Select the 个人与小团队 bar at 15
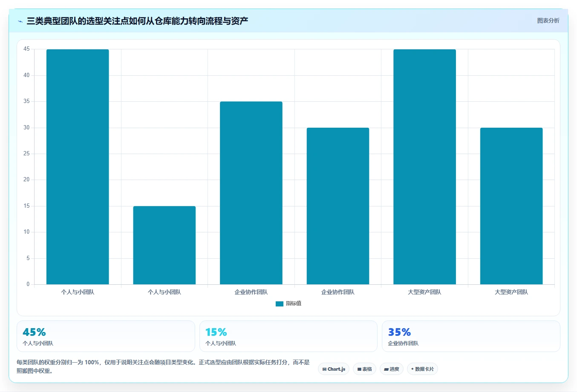The width and height of the screenshot is (577, 392). 164,245
